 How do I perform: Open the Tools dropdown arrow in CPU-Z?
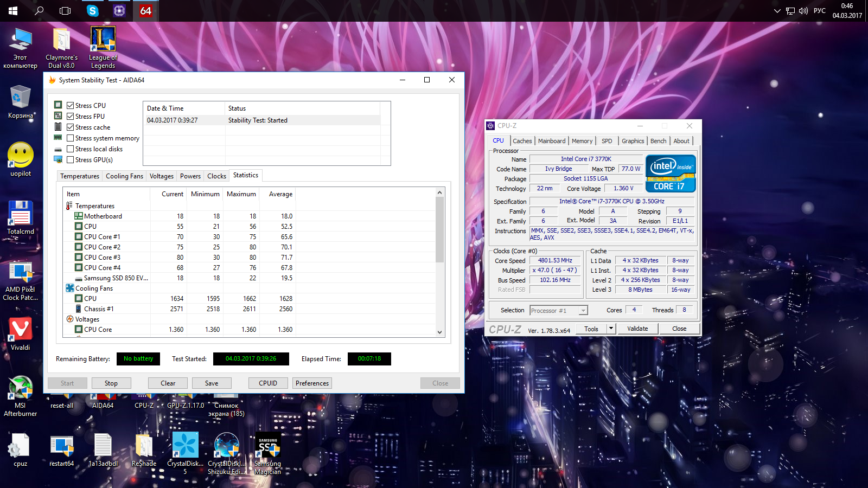click(x=611, y=329)
